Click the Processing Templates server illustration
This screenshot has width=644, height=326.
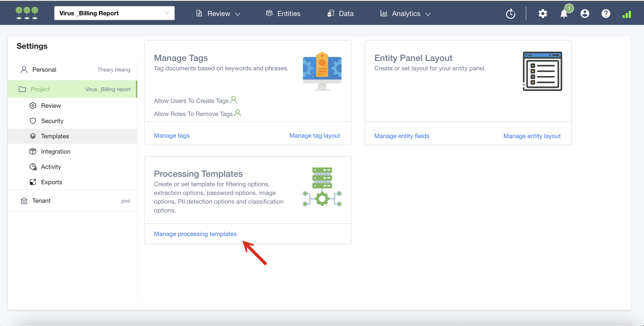pos(322,186)
